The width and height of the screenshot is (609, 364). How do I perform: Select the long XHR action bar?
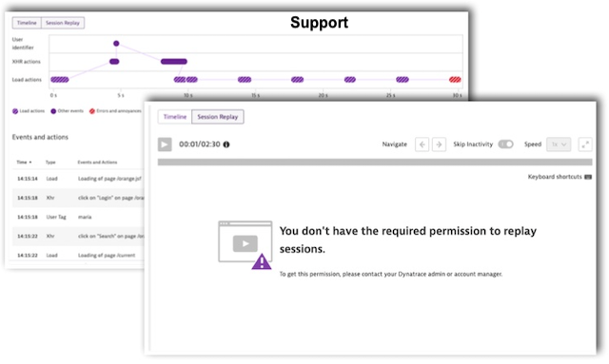tap(174, 62)
